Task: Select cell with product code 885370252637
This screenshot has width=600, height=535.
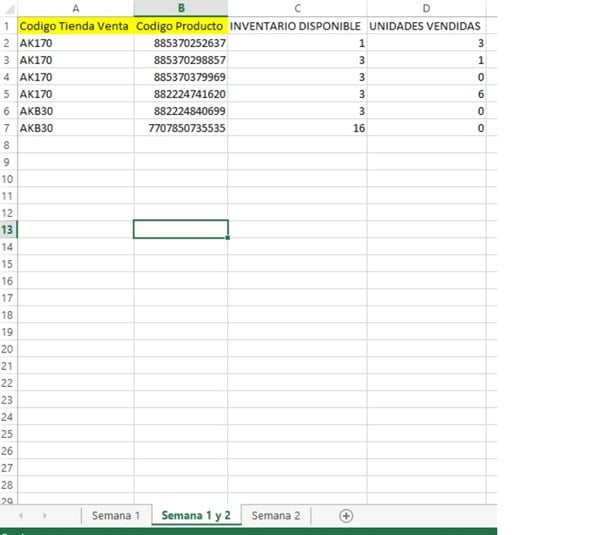Action: (x=181, y=43)
